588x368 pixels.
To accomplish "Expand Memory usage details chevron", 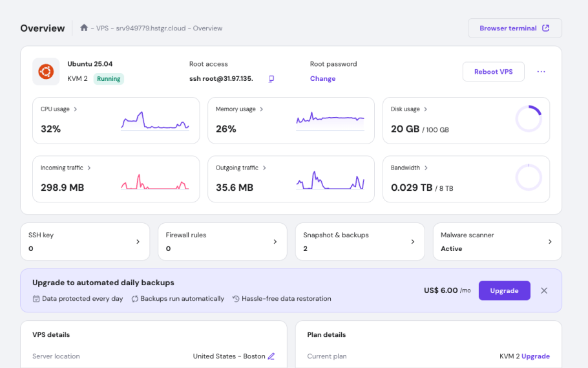I will point(262,109).
